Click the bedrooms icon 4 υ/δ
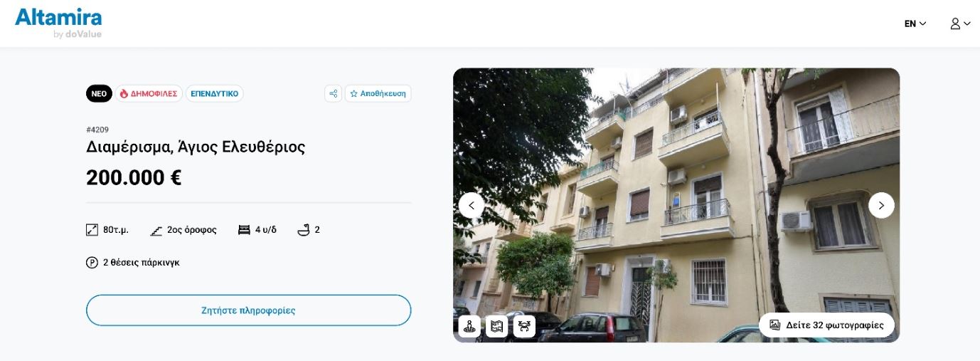980x361 pixels. 244,230
